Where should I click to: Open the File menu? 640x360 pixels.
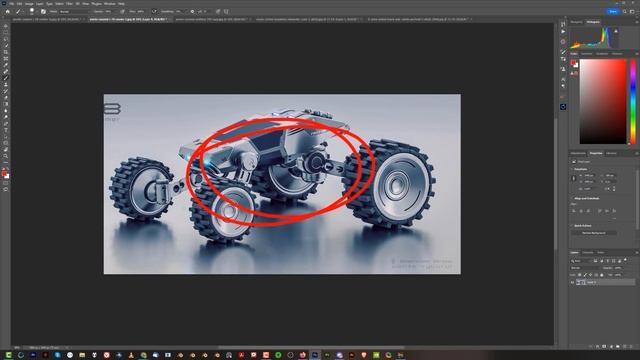click(11, 4)
